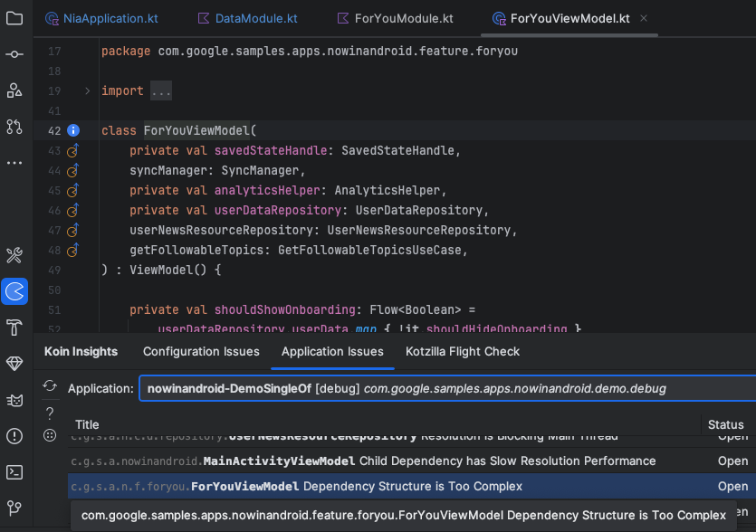Click the collapsed import ellipsis placeholder
The height and width of the screenshot is (532, 756).
pos(161,91)
